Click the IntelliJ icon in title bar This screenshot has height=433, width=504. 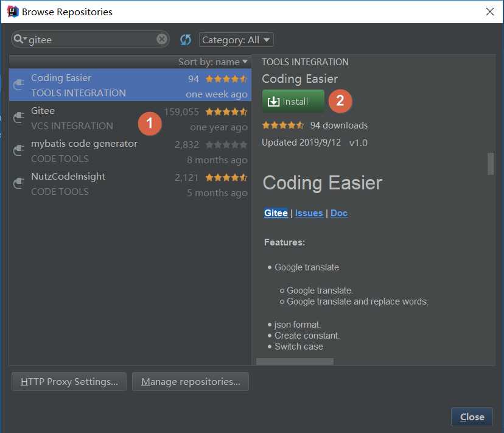coord(13,12)
